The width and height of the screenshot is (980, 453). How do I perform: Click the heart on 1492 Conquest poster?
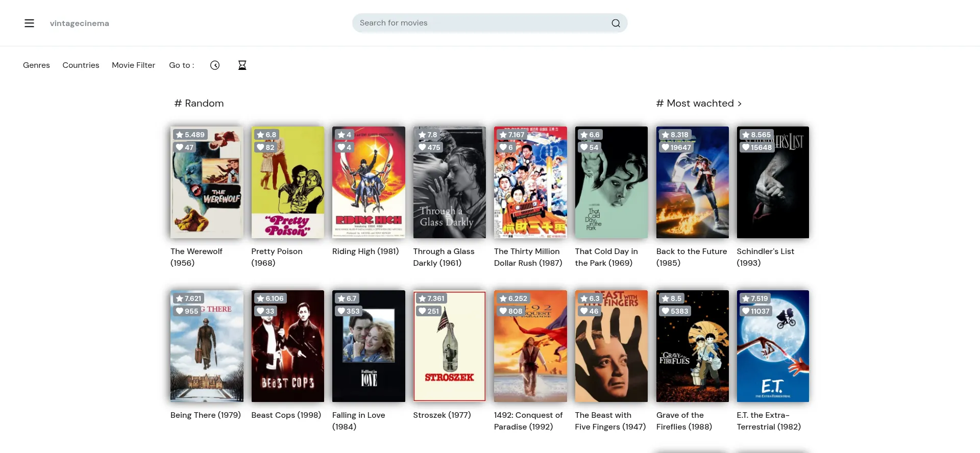tap(503, 311)
